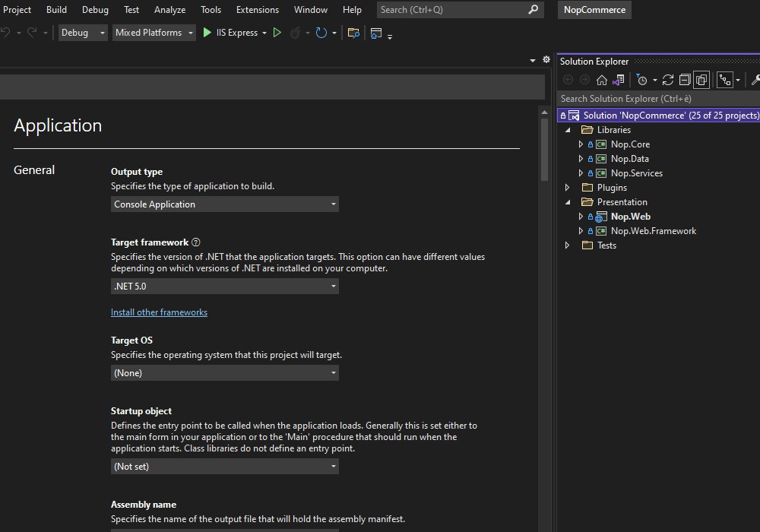Open the IIS Express target dropdown arrow
Screen dimensions: 760x532
coord(264,33)
